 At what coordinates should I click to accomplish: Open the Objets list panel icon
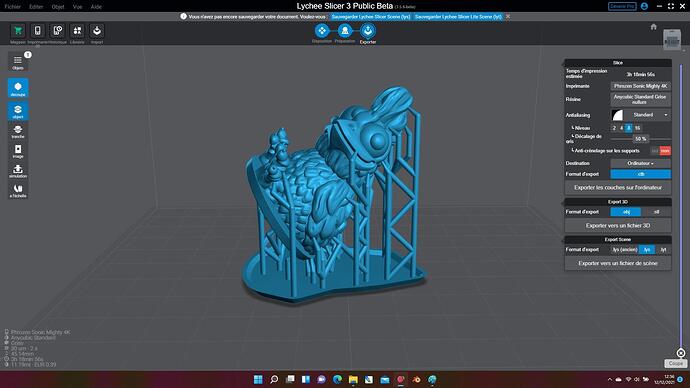pyautogui.click(x=18, y=62)
